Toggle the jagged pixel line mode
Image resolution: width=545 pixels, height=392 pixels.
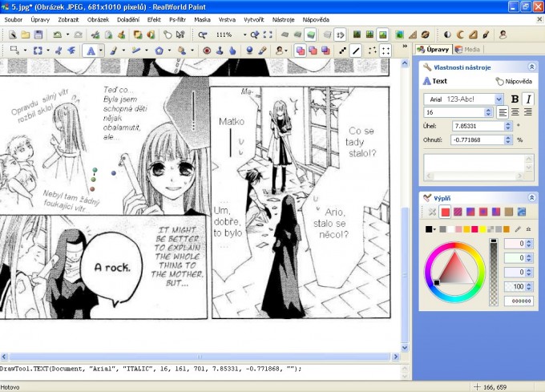click(x=343, y=51)
